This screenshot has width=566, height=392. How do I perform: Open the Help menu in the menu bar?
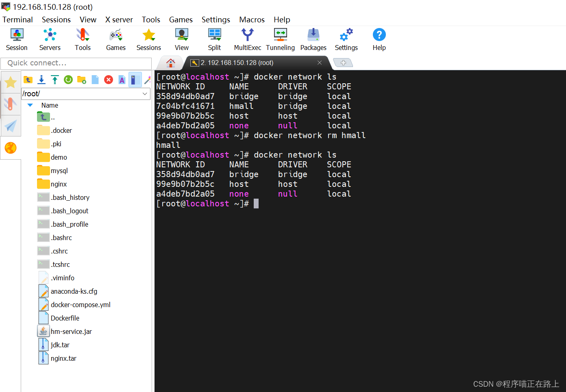282,19
